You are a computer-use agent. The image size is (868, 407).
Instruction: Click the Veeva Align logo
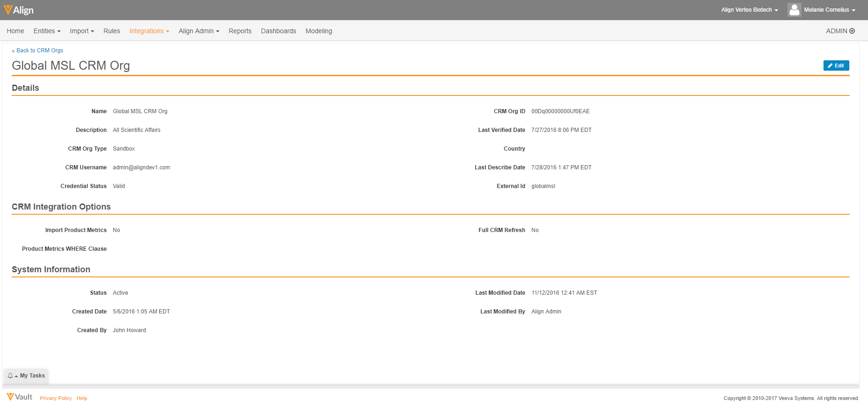pos(19,10)
